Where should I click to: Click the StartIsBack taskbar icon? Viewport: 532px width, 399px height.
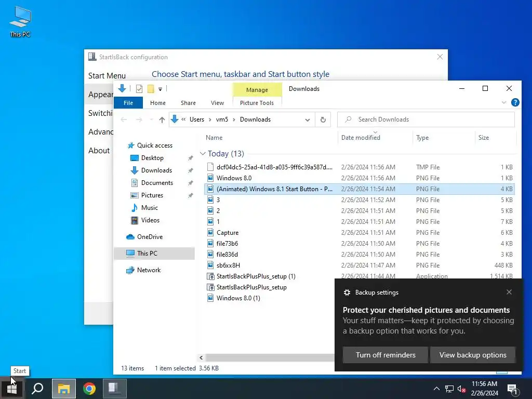click(115, 389)
